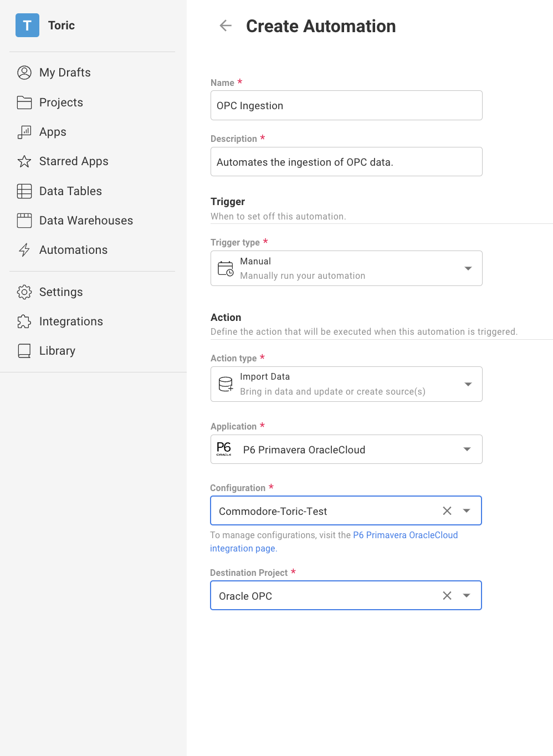Image resolution: width=553 pixels, height=756 pixels.
Task: Open Settings from sidebar
Action: (61, 292)
